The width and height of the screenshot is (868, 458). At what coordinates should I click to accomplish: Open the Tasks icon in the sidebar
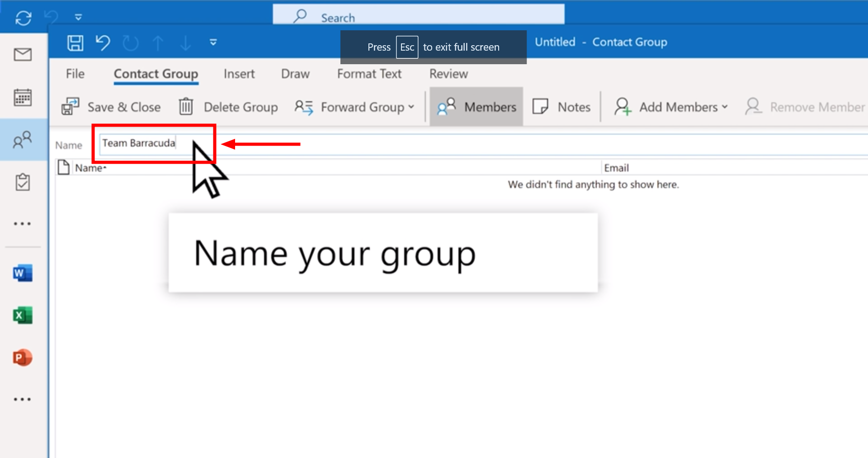click(23, 182)
